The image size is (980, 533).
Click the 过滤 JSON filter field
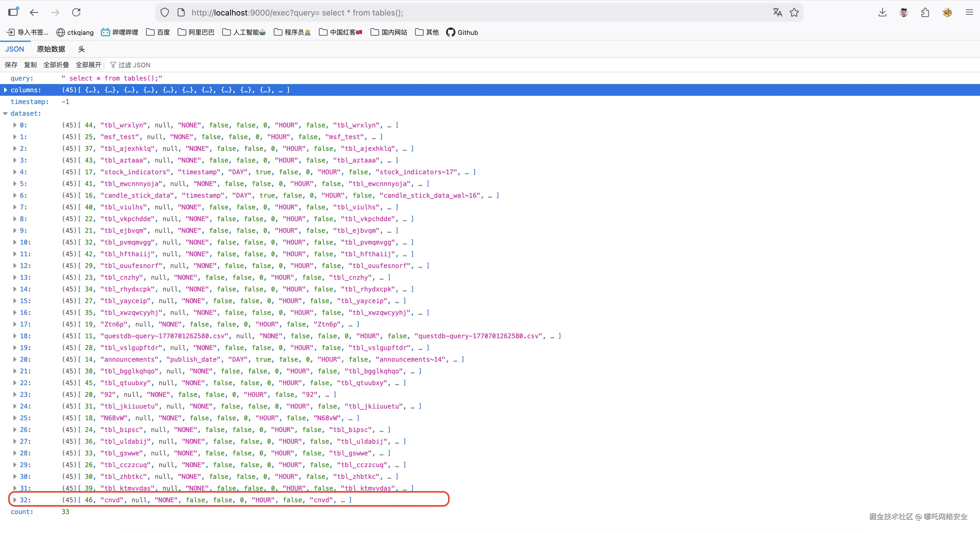[x=134, y=65]
